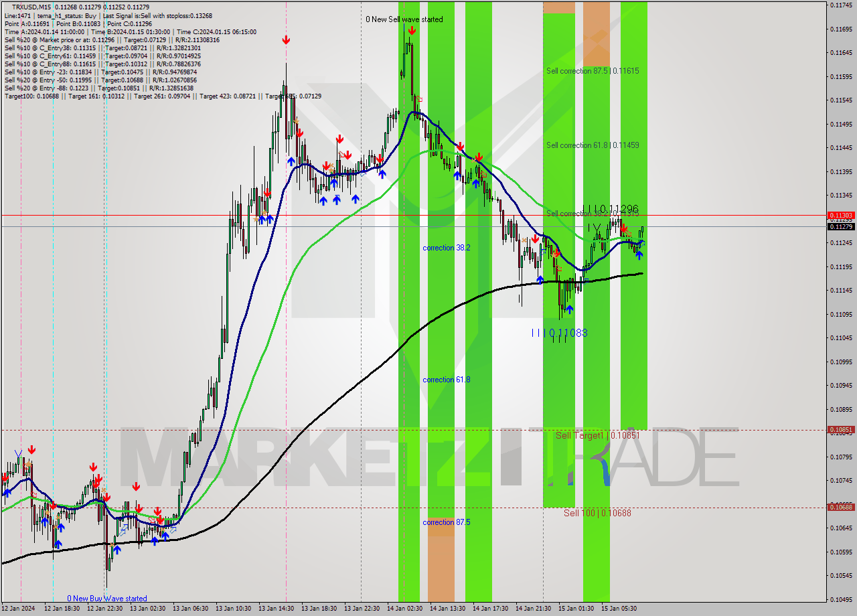
Task: Click the 0.11303 price tag on axis
Action: click(x=841, y=216)
